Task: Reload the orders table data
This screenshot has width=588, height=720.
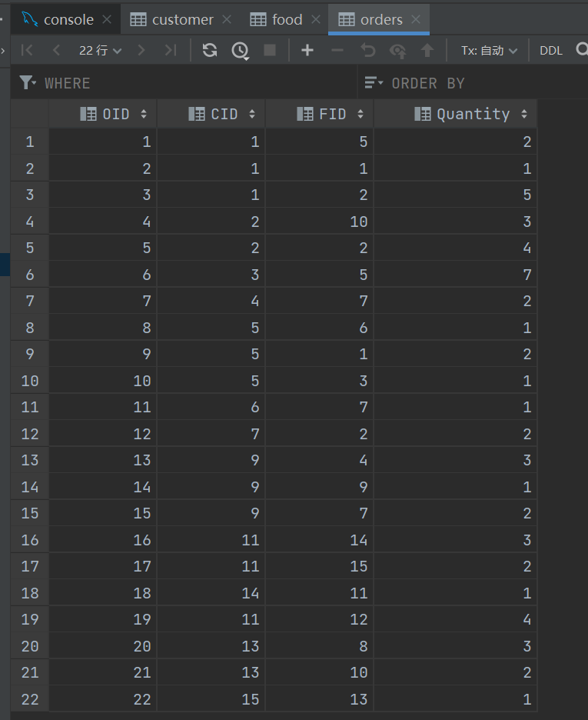Action: tap(210, 50)
